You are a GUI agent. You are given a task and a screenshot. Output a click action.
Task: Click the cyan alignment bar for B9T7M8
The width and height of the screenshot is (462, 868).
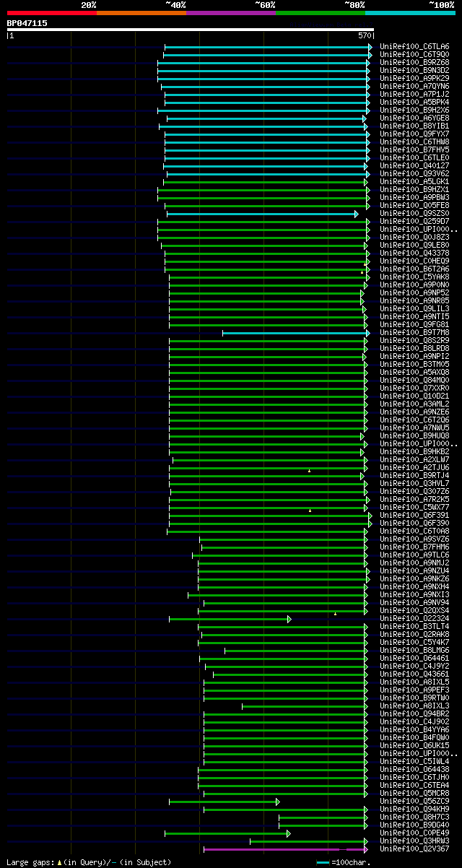point(295,333)
